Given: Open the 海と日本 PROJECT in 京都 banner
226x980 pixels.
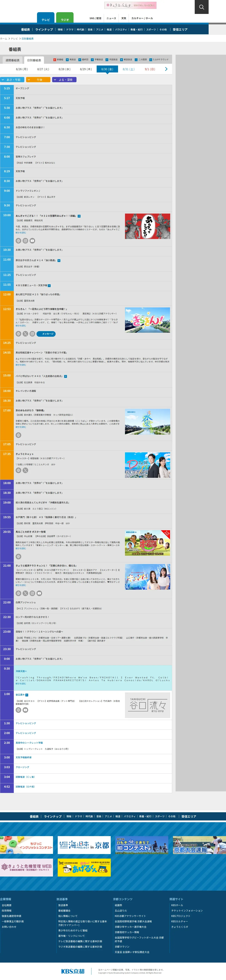Looking at the screenshot, I should [84, 845].
